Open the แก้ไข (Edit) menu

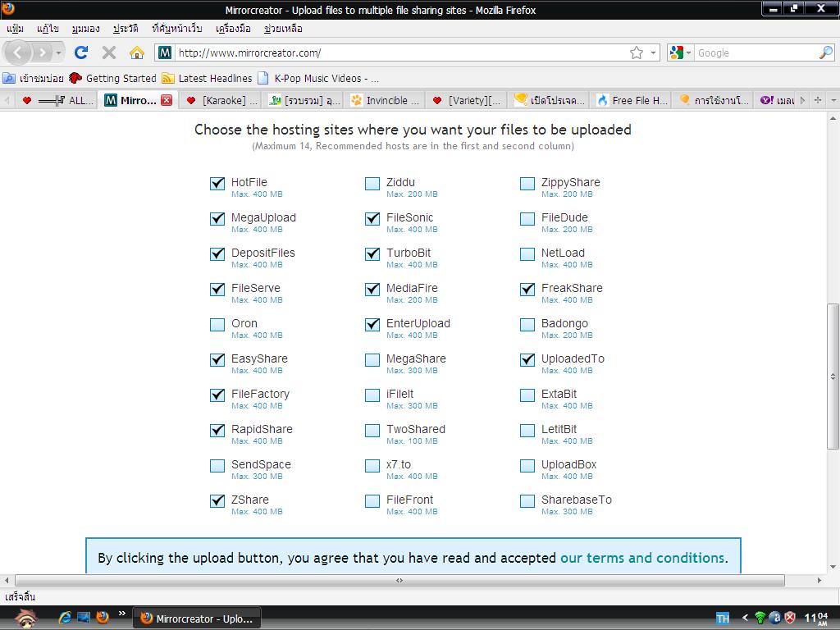point(48,29)
